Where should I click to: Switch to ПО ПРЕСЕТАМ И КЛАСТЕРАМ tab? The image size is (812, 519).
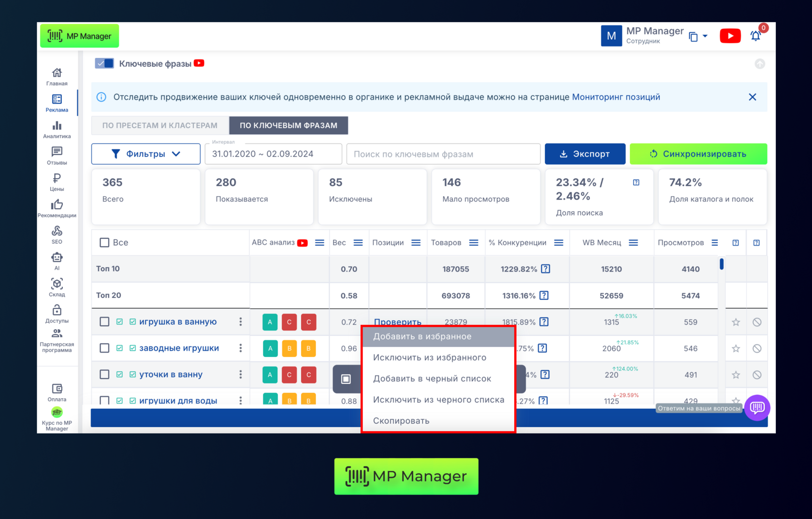tap(160, 126)
